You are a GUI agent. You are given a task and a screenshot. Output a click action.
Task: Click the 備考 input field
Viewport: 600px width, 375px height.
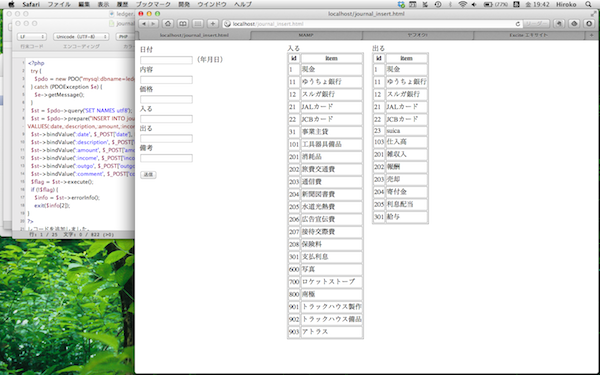click(x=166, y=158)
